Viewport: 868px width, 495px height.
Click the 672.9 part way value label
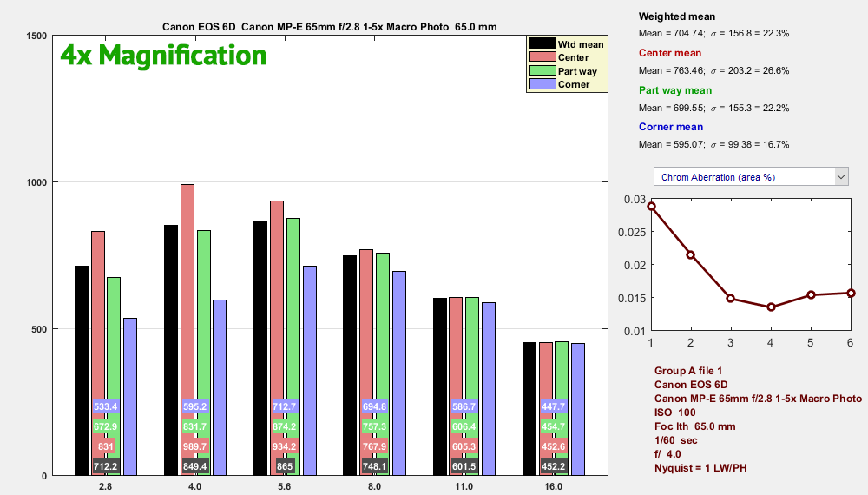tap(105, 426)
